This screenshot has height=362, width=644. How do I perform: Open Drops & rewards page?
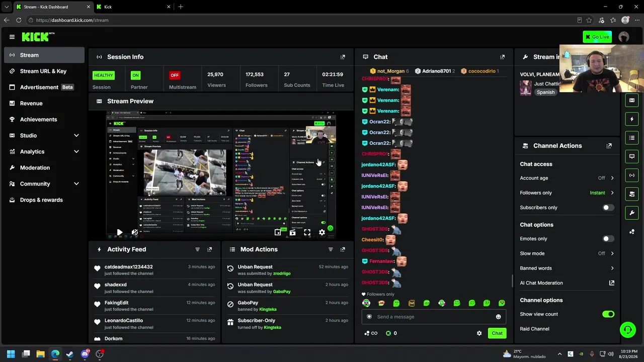coord(44,200)
